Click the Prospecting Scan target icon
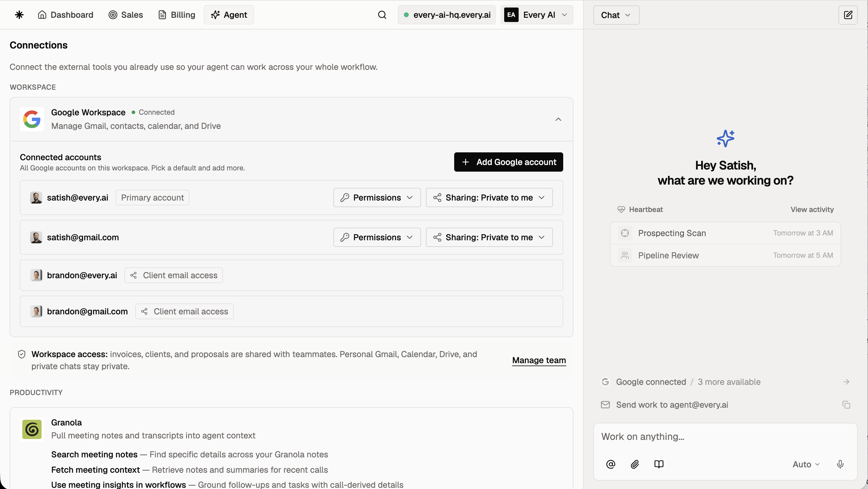The image size is (868, 489). coord(625,233)
